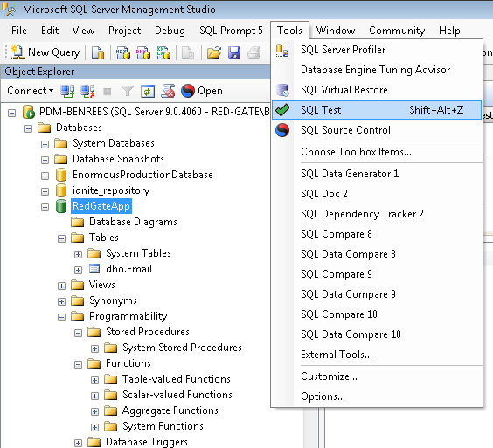Click the Analysis Services XMLA Query icon
The width and height of the screenshot is (493, 448).
[163, 52]
